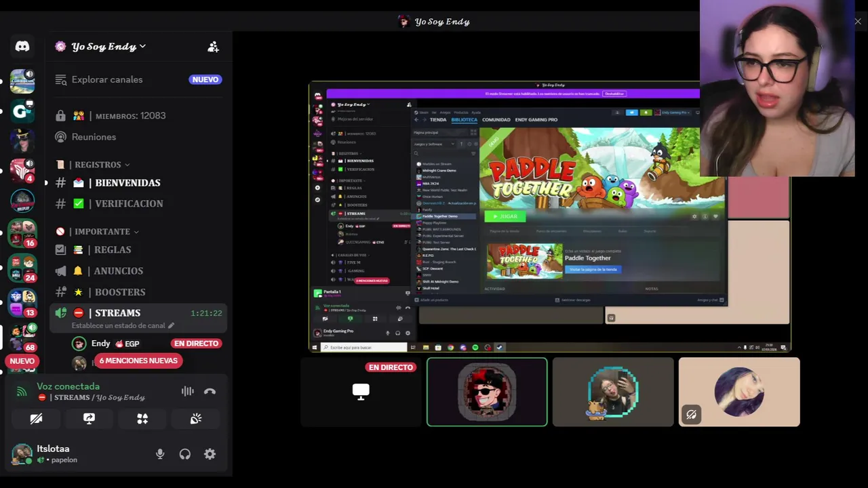Viewport: 868px width, 488px height.
Task: Open VERIFICACION channel
Action: coord(139,203)
